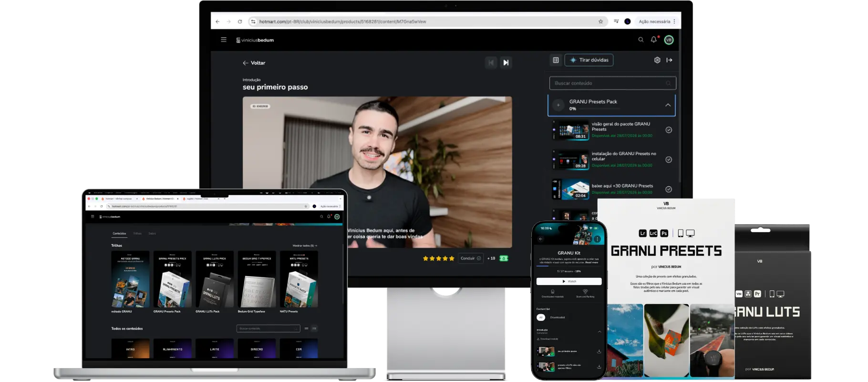Collapse sidebar with the arrow-right icon
The height and width of the screenshot is (382, 868).
pyautogui.click(x=670, y=60)
